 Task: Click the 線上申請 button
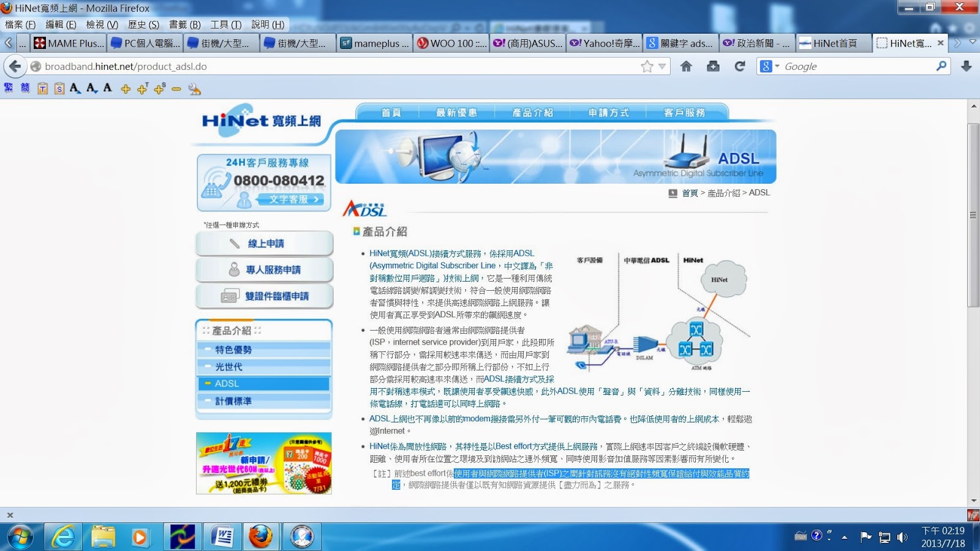pos(265,244)
